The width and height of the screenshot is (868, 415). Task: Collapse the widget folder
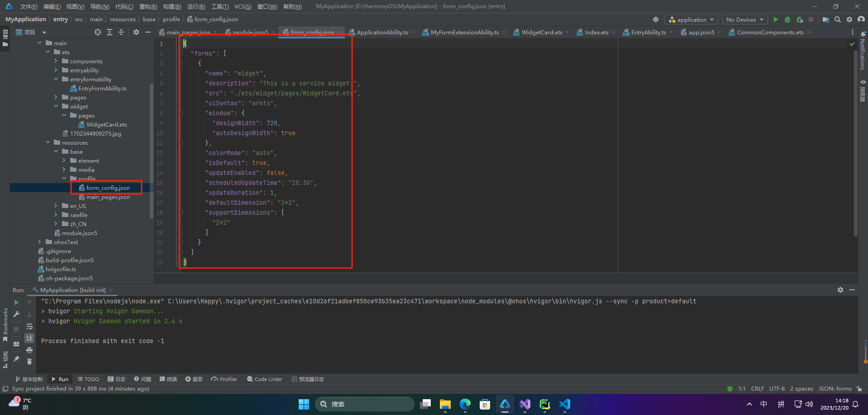(56, 106)
